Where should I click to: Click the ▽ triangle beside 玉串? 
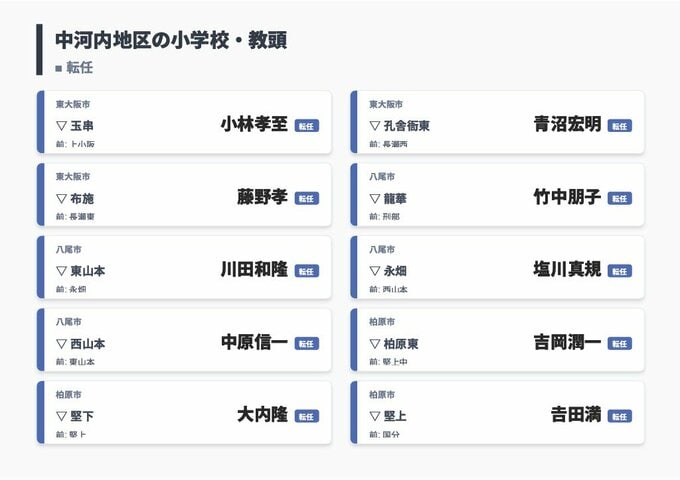pos(62,126)
